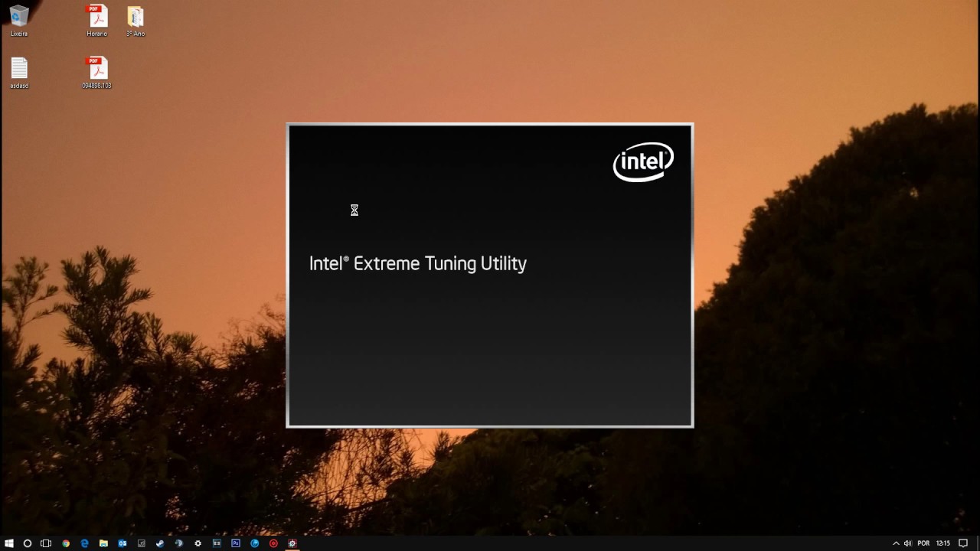Change the POR input language indicator
The height and width of the screenshot is (551, 980).
click(x=923, y=543)
